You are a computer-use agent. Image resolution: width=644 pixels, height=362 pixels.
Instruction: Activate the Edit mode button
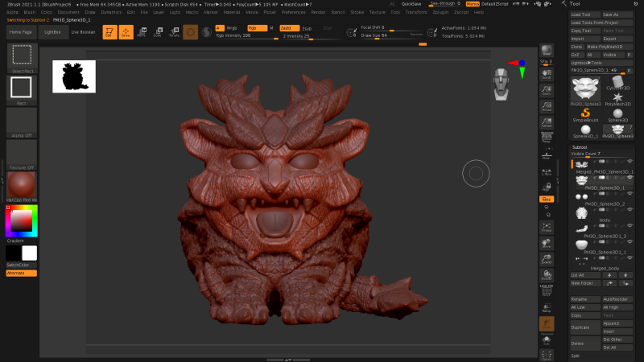pos(108,31)
